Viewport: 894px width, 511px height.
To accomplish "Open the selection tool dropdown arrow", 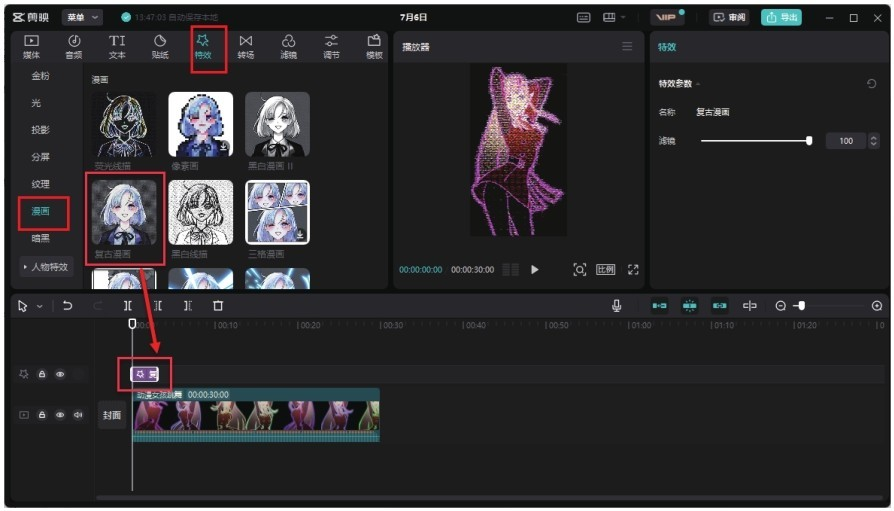I will pos(39,306).
